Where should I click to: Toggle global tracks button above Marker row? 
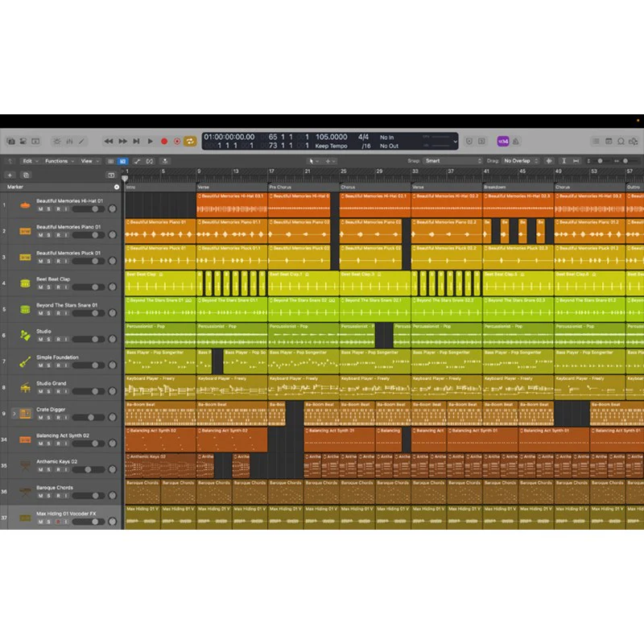pyautogui.click(x=111, y=175)
